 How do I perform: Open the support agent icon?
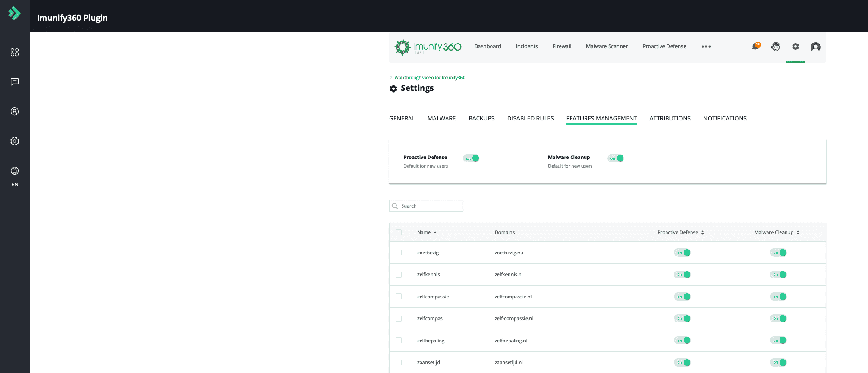[775, 46]
